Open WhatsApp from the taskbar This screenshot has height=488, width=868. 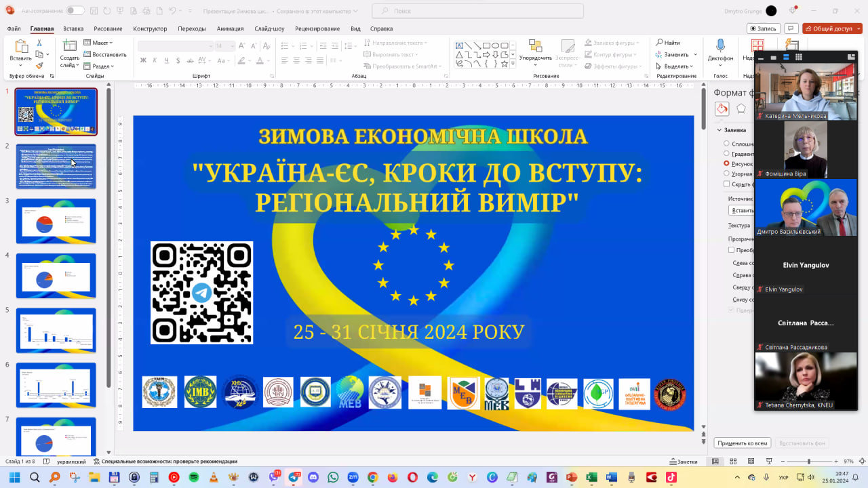333,477
